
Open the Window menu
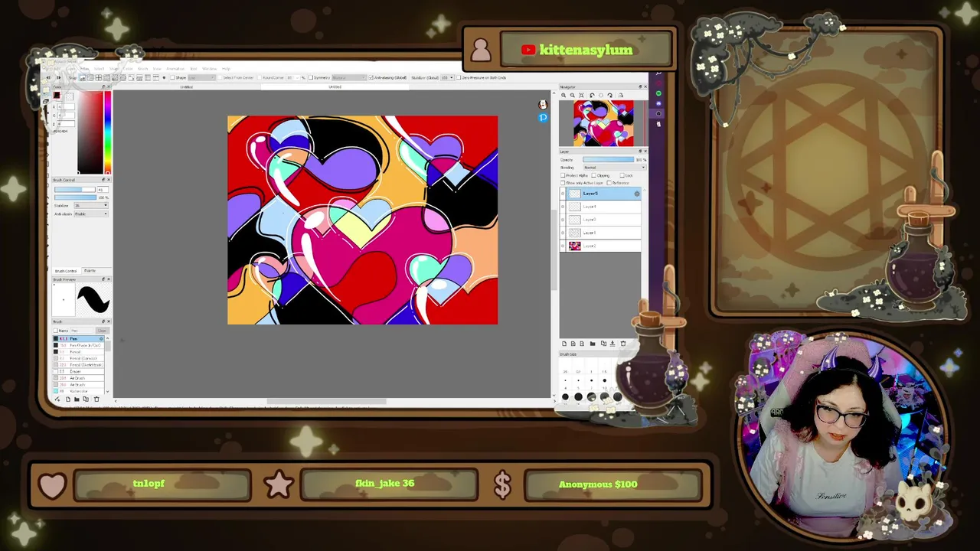(209, 69)
